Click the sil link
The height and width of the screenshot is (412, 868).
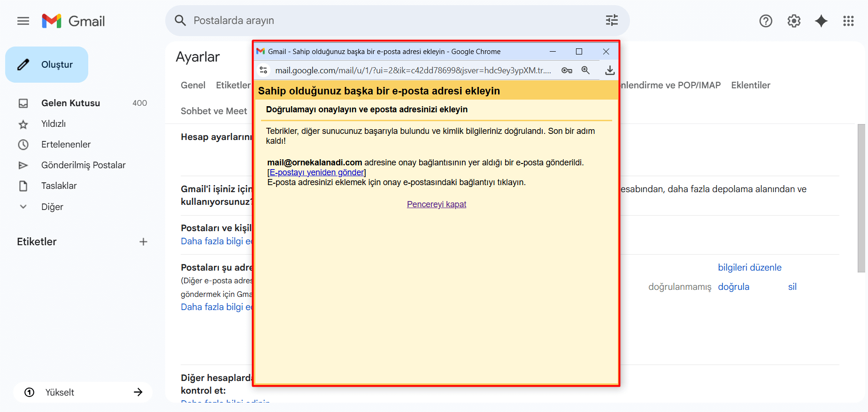point(792,287)
